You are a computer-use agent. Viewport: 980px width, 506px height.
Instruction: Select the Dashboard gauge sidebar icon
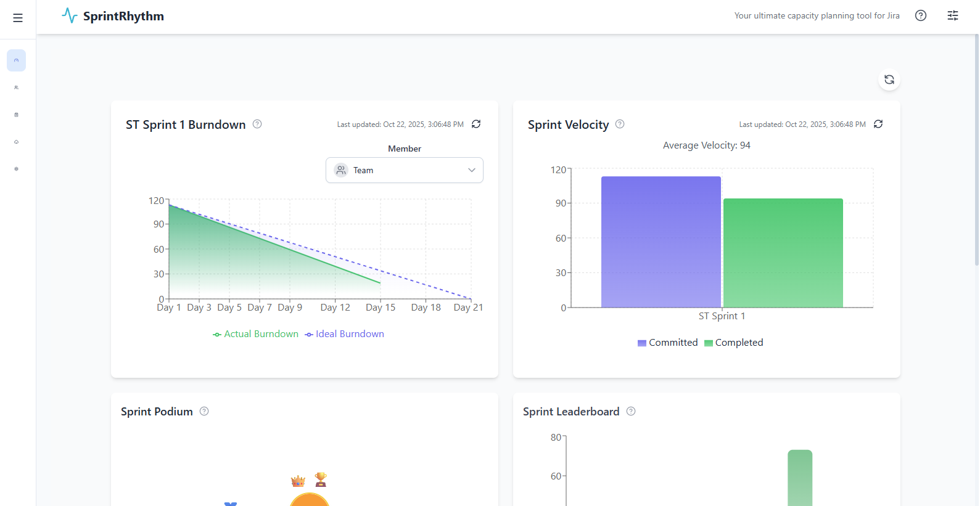pyautogui.click(x=16, y=60)
